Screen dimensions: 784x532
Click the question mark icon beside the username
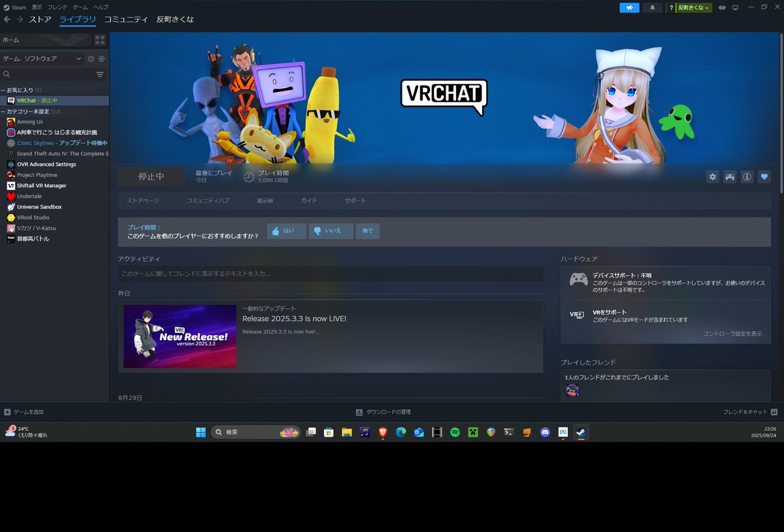(x=671, y=8)
